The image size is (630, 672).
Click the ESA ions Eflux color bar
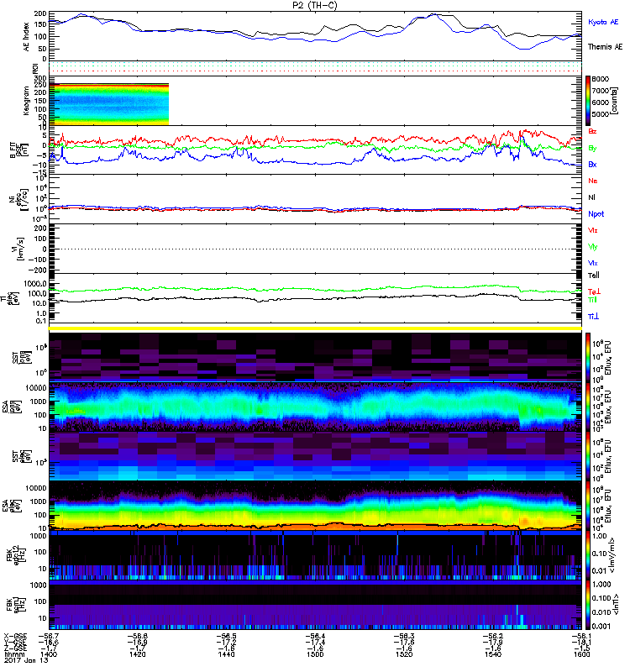pyautogui.click(x=587, y=407)
